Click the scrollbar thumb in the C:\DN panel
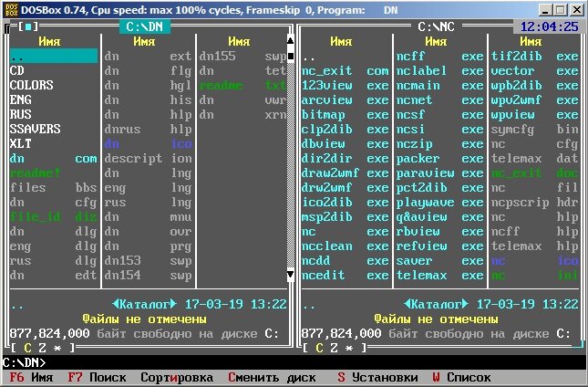Screen dimensions: 588x387 pyautogui.click(x=290, y=57)
